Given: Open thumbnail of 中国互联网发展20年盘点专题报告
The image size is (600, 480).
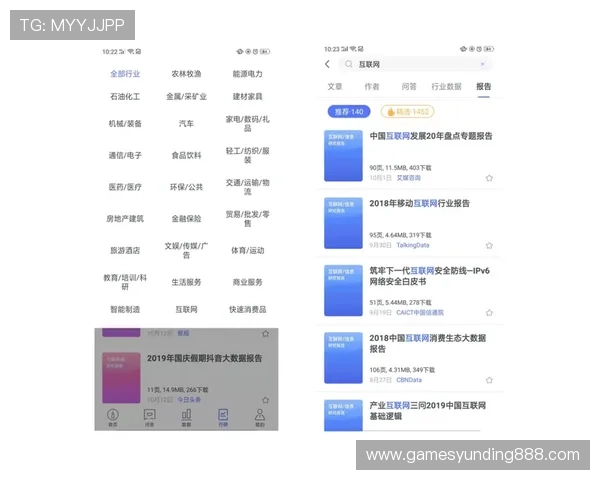Looking at the screenshot, I should tap(343, 156).
